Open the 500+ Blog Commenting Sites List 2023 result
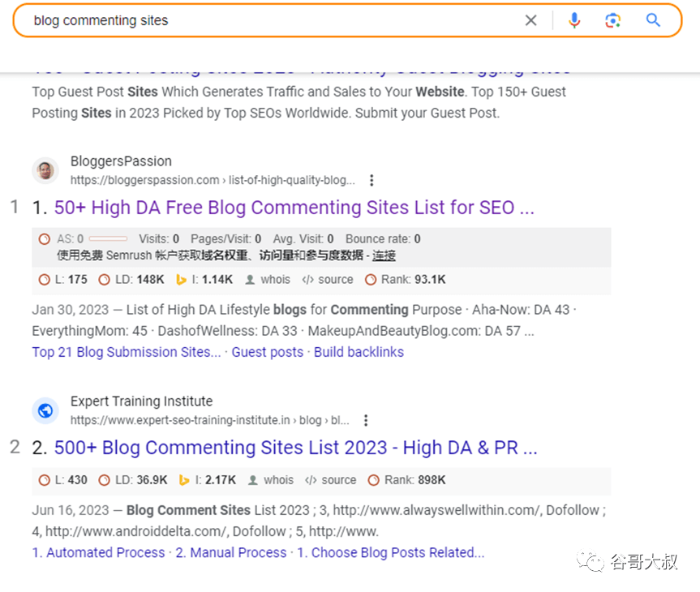The height and width of the screenshot is (592, 700). coord(295,448)
